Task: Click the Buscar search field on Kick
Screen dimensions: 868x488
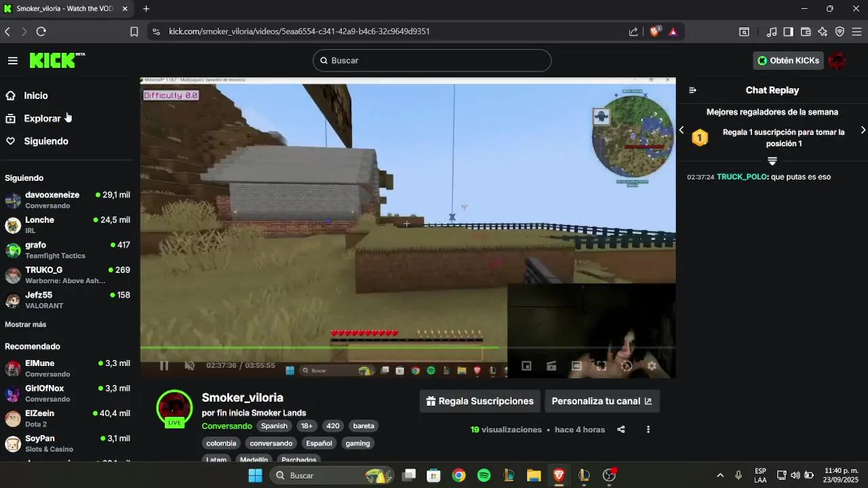Action: [x=432, y=60]
